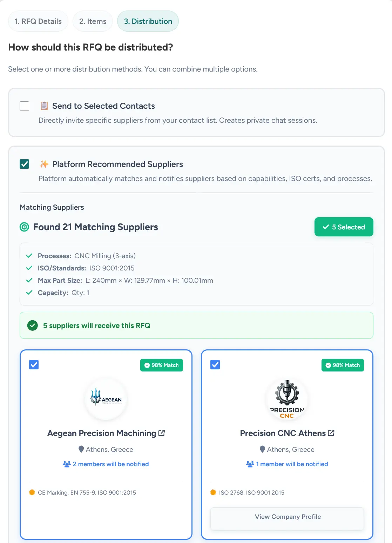This screenshot has height=543, width=392.
Task: Click the 5 Selected button
Action: [344, 227]
